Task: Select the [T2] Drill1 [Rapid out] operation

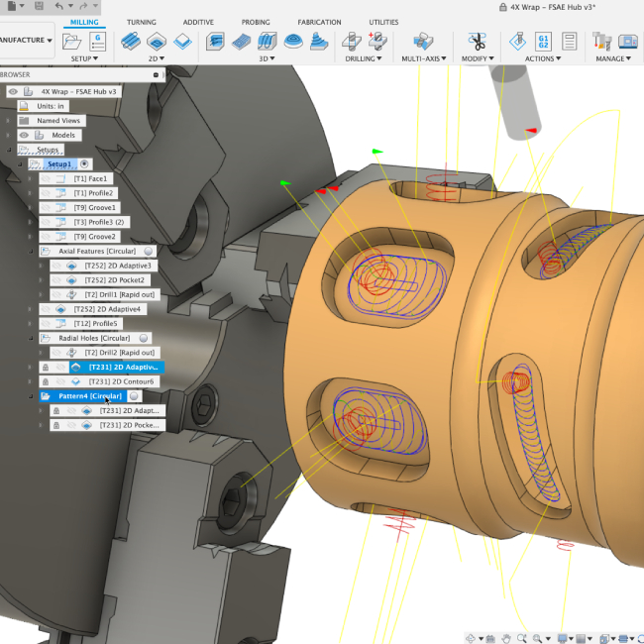Action: [x=105, y=294]
